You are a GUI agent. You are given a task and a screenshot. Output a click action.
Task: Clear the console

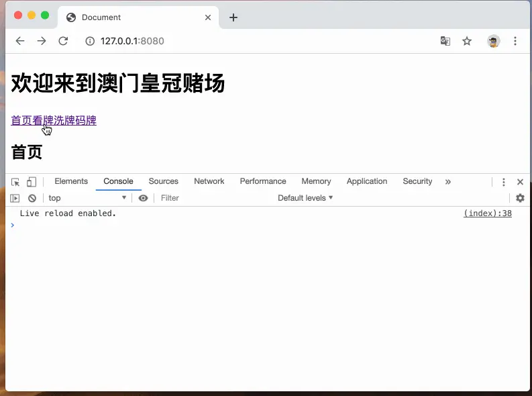pos(32,198)
